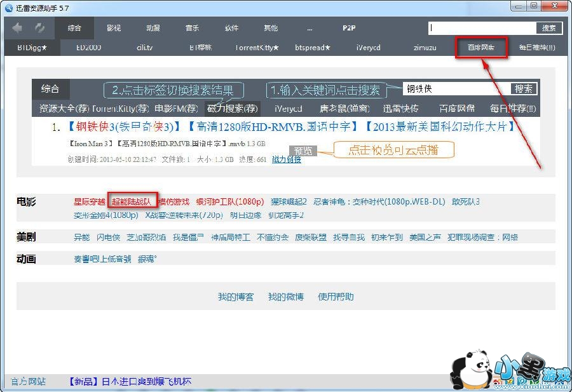Select the BTDigg★ source tab
The height and width of the screenshot is (392, 572).
click(32, 48)
